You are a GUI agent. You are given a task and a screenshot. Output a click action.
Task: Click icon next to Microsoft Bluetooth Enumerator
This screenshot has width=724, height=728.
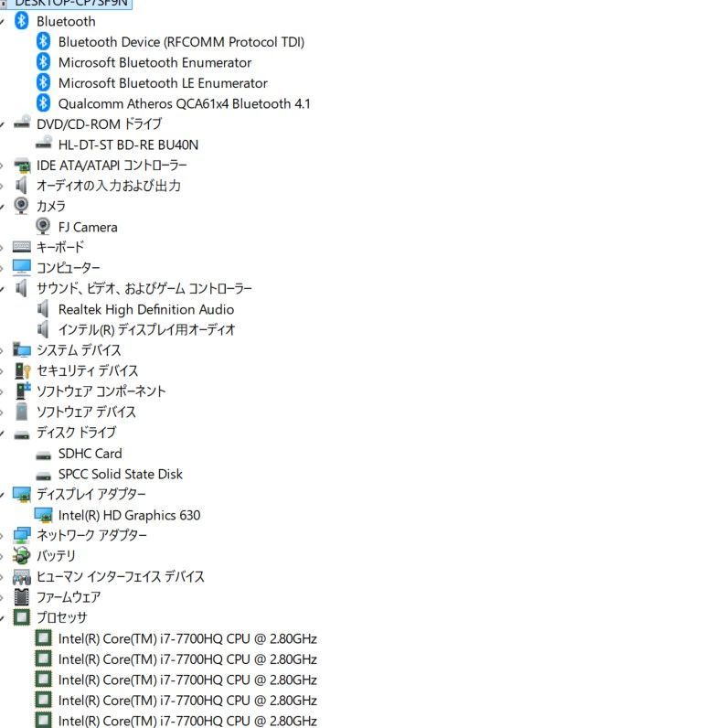[43, 62]
